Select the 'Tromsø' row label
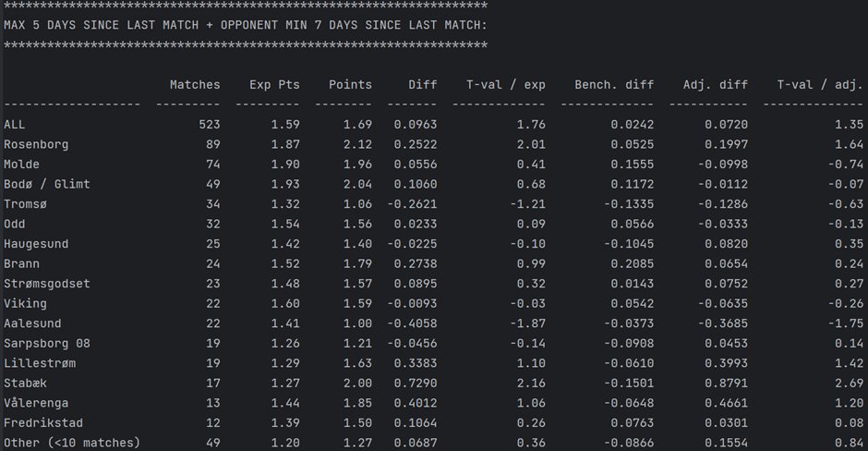 (x=26, y=204)
